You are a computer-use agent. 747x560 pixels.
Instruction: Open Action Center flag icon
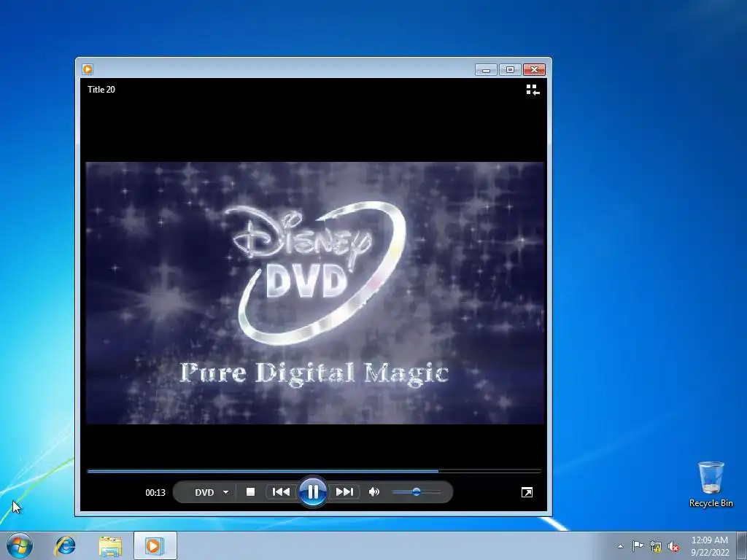(x=638, y=546)
